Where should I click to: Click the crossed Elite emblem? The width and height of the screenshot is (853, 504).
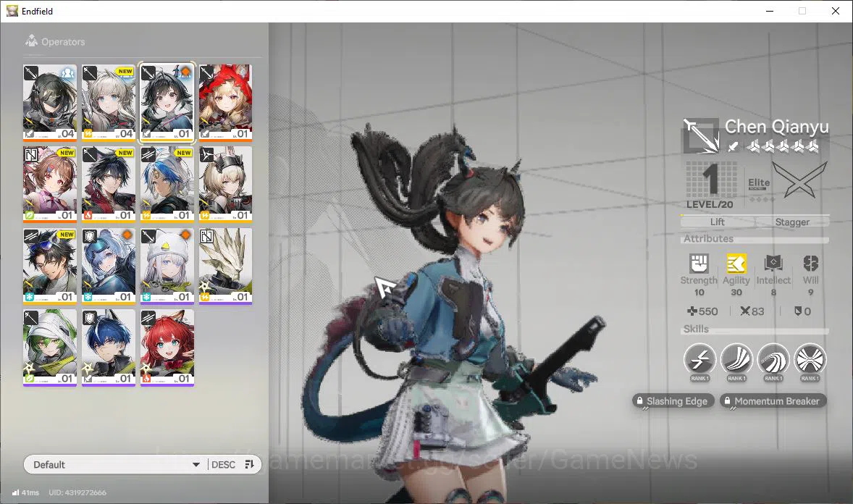point(799,180)
